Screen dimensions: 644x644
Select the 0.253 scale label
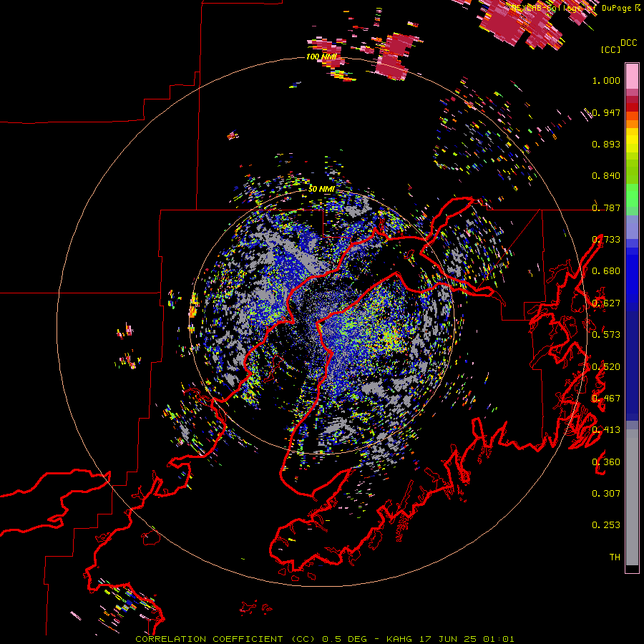point(606,525)
